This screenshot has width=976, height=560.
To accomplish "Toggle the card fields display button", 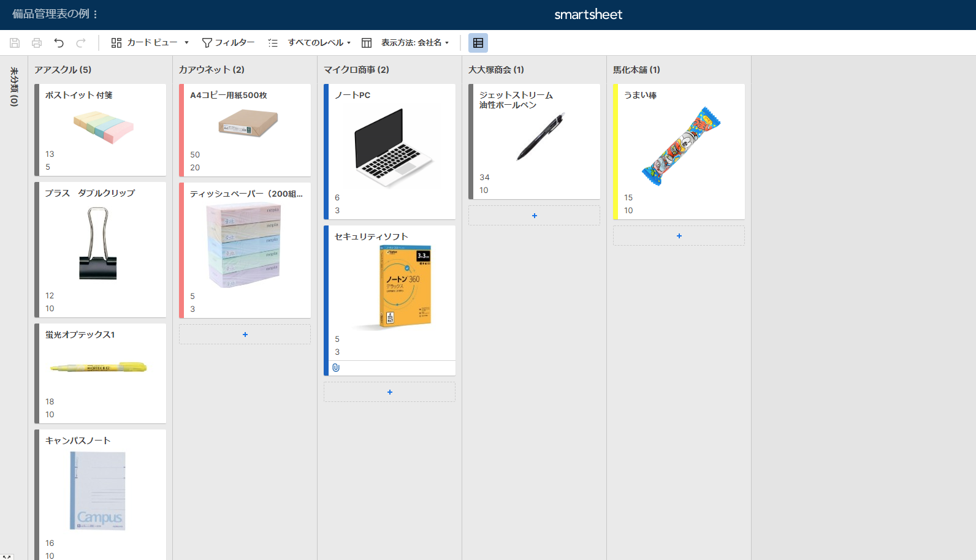I will pyautogui.click(x=478, y=43).
